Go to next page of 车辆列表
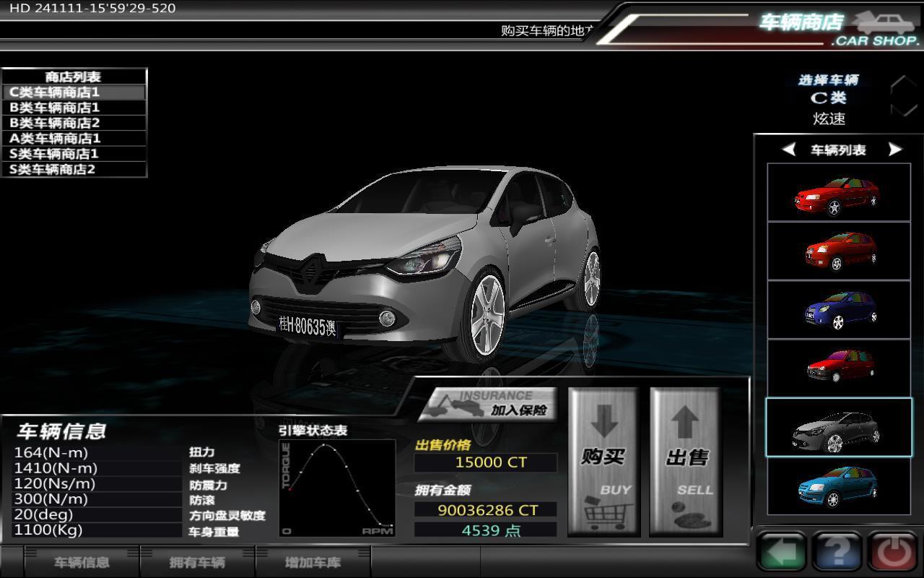The width and height of the screenshot is (924, 578). click(x=895, y=150)
